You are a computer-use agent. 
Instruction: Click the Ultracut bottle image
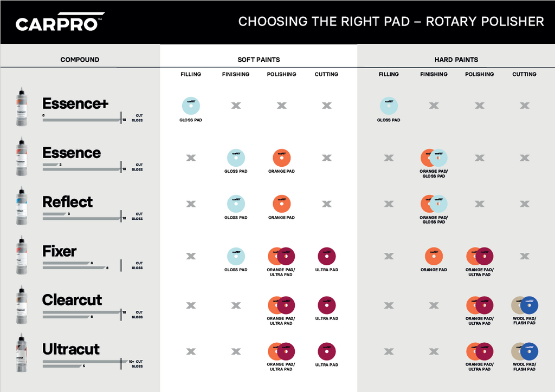click(22, 352)
